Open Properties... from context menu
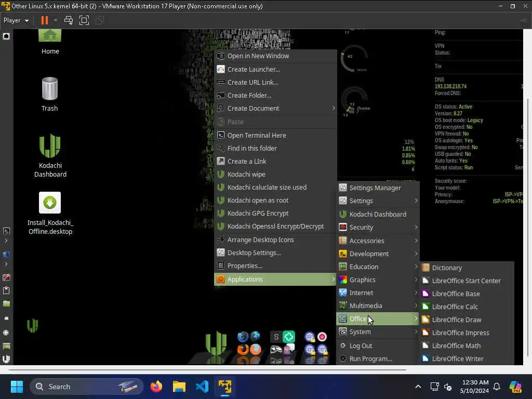The width and height of the screenshot is (532, 399). 275,266
